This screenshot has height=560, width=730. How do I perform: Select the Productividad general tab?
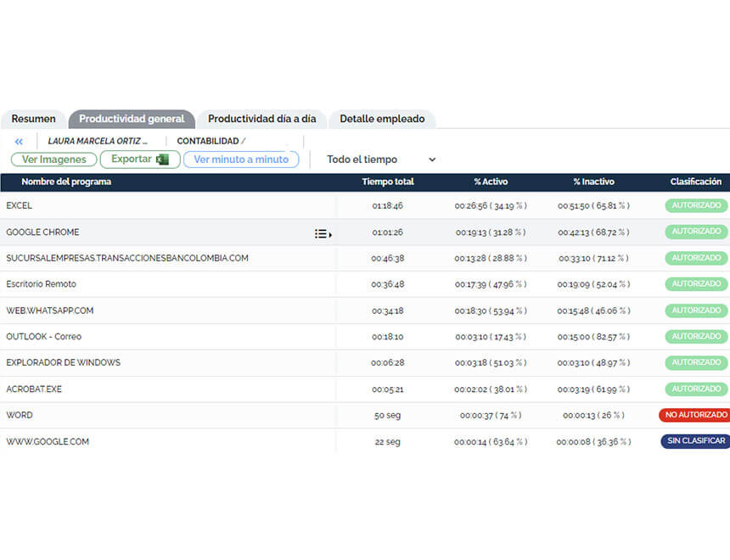[x=132, y=119]
